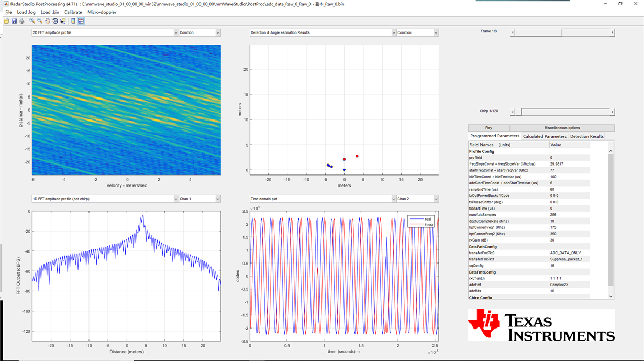Activate the Rotate 3D tool
Viewport: 644px width, 361px height.
55,21
